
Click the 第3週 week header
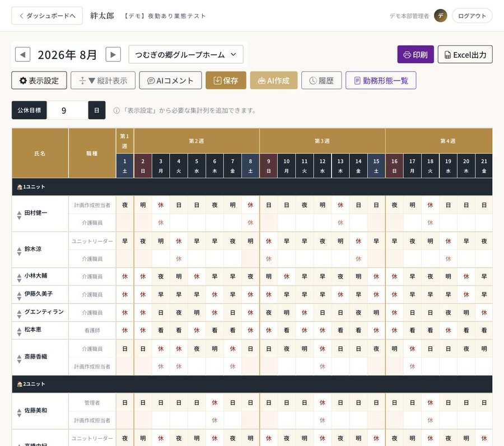322,140
